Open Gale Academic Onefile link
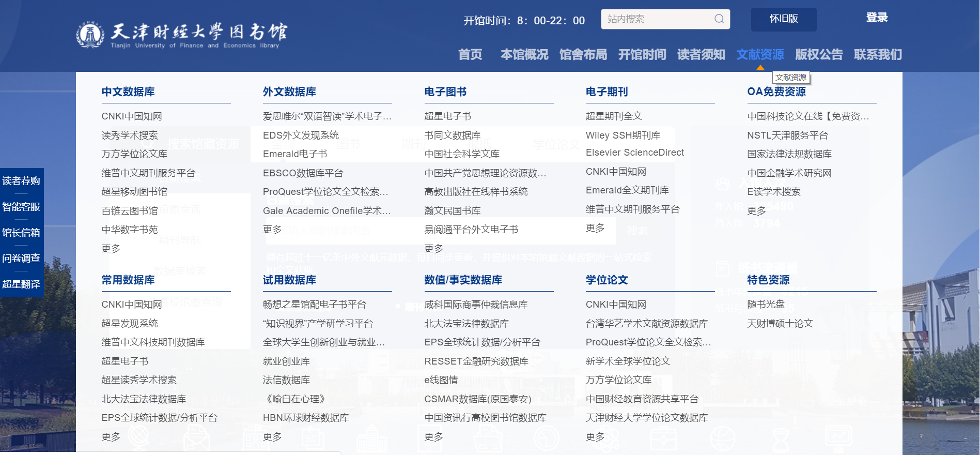The height and width of the screenshot is (455, 980). pos(326,210)
